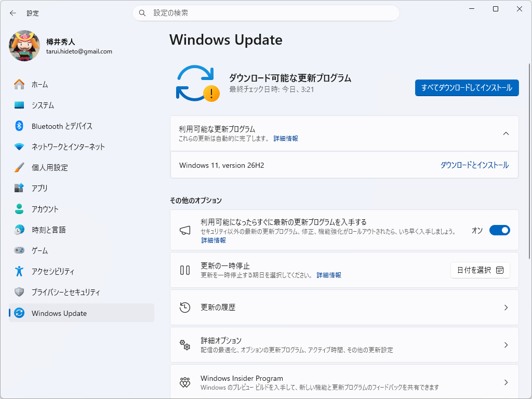The width and height of the screenshot is (532, 399).
Task: Open the ホーム settings page
Action: pos(82,84)
